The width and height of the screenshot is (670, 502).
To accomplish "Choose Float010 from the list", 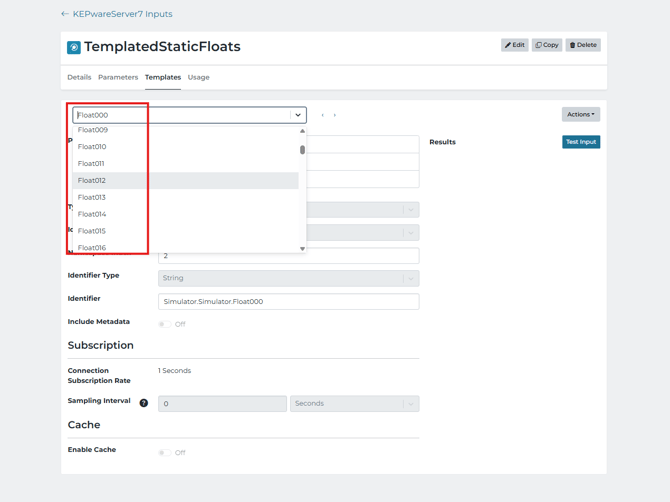I will [x=185, y=147].
